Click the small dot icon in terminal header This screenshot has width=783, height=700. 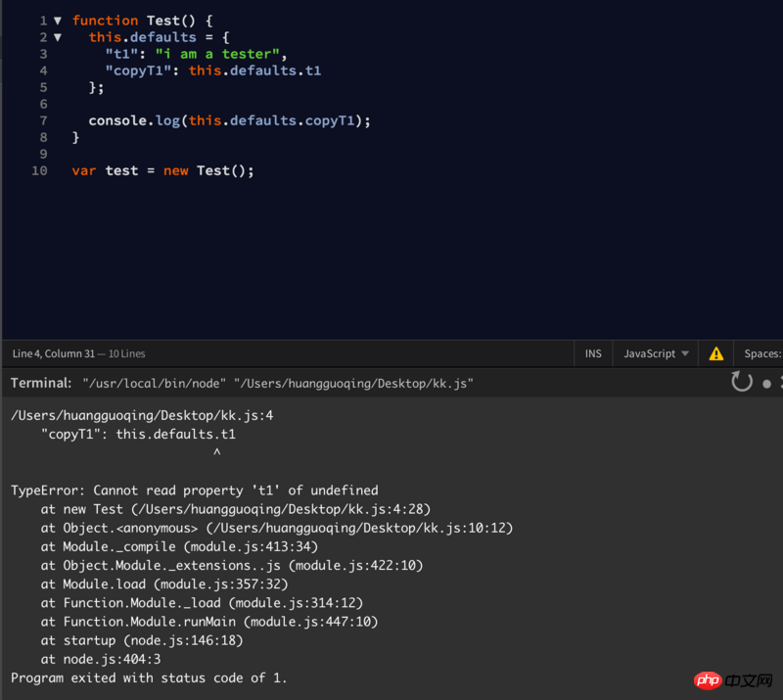[766, 384]
